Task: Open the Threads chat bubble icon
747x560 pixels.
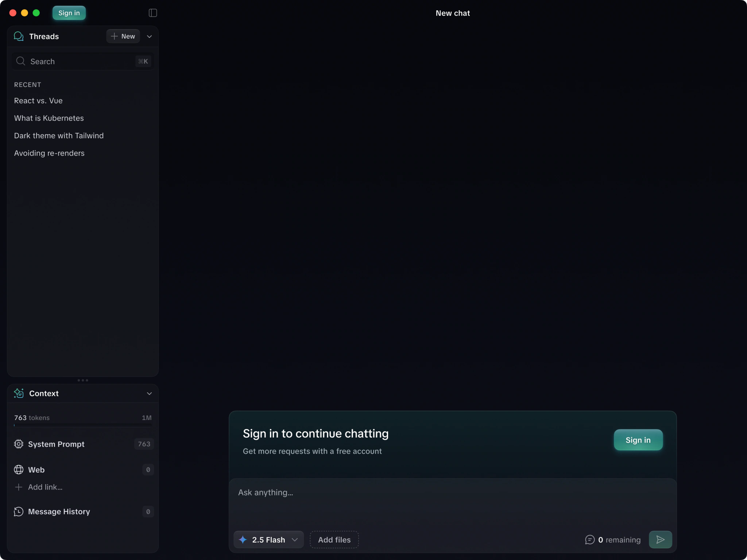Action: pyautogui.click(x=18, y=36)
